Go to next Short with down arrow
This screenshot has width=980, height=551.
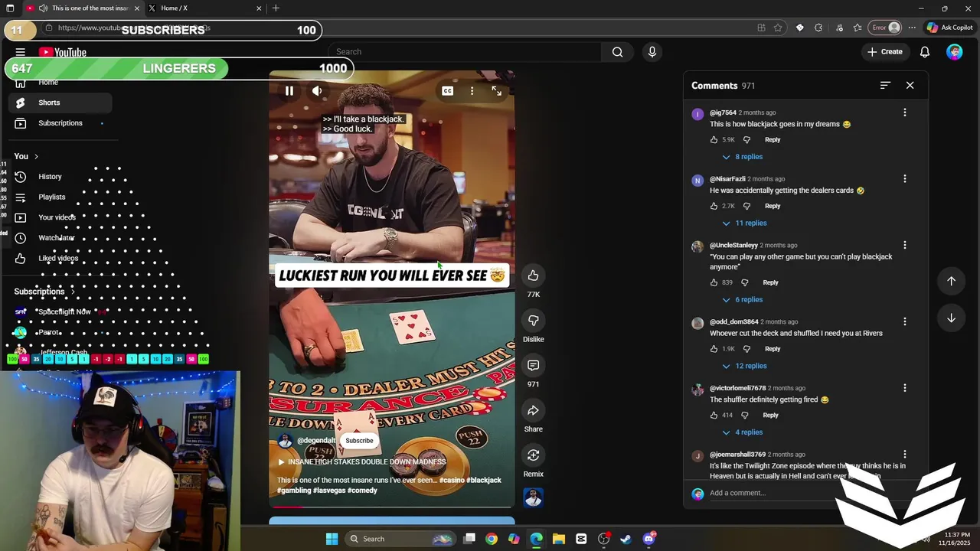(x=951, y=318)
